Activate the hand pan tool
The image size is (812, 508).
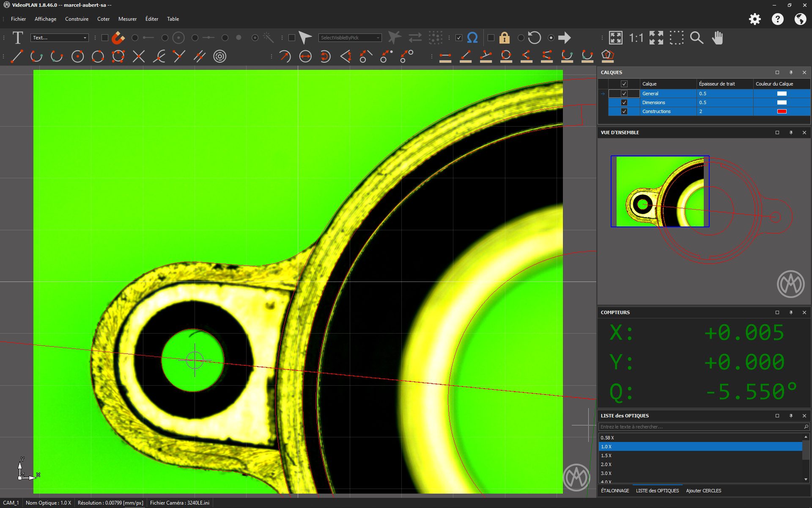717,38
